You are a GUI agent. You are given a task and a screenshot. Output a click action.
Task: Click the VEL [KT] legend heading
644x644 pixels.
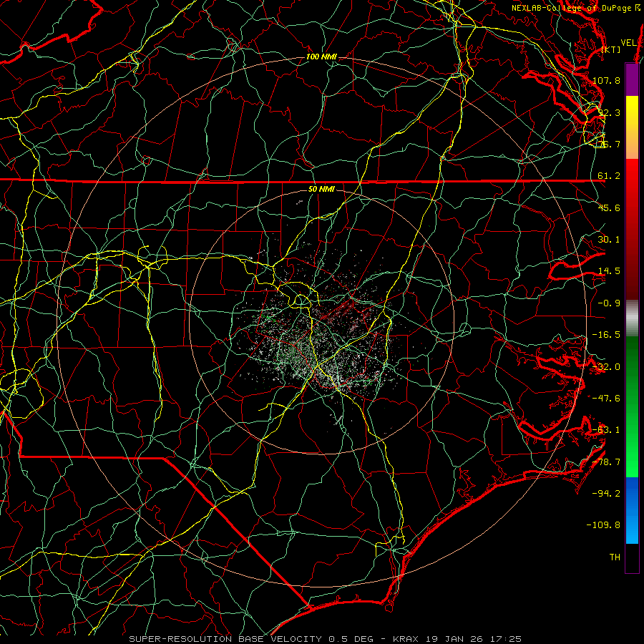620,46
